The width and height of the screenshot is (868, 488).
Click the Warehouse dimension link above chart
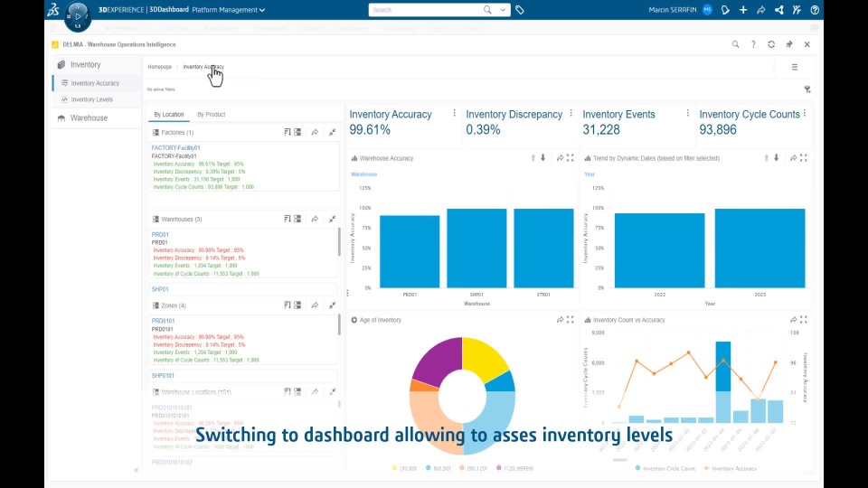point(363,174)
